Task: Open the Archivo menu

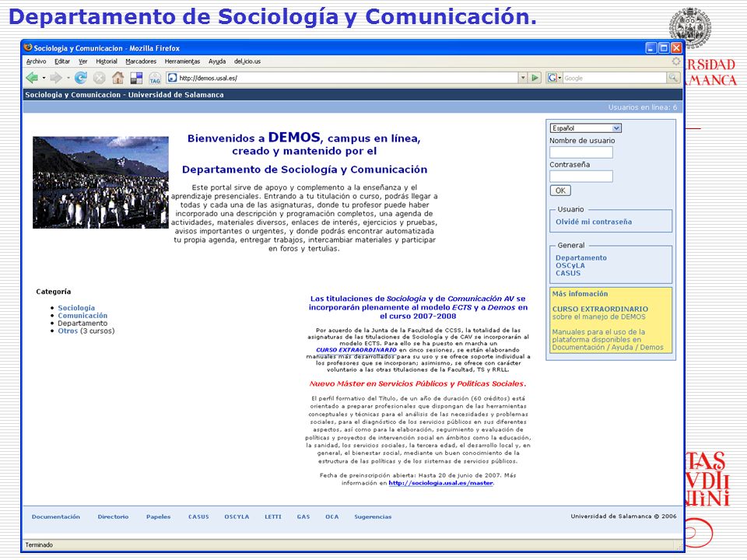Action: (37, 61)
